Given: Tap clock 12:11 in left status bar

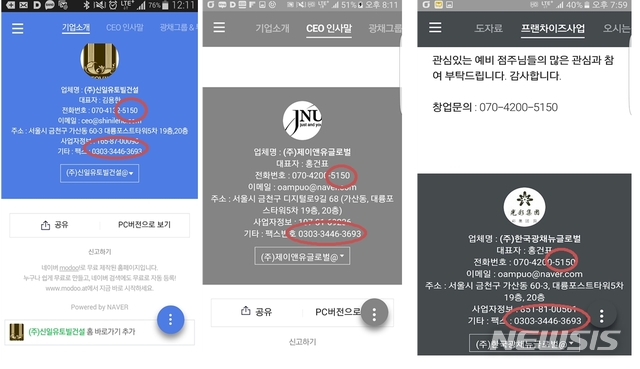Looking at the screenshot, I should point(183,5).
